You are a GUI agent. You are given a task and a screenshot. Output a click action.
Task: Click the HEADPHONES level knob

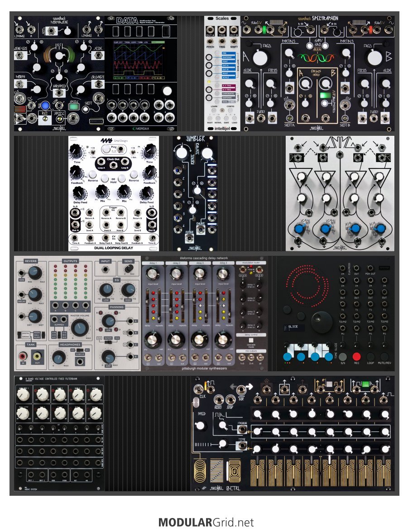click(59, 357)
